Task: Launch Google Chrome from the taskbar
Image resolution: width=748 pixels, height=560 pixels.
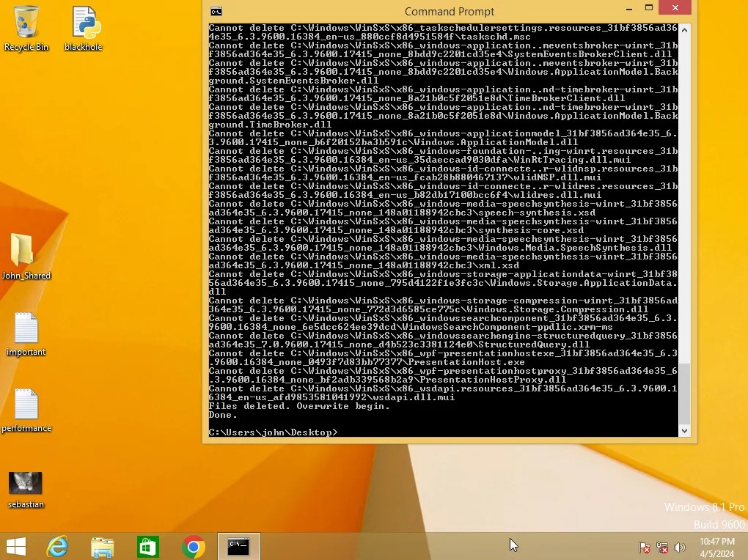Action: click(x=194, y=547)
